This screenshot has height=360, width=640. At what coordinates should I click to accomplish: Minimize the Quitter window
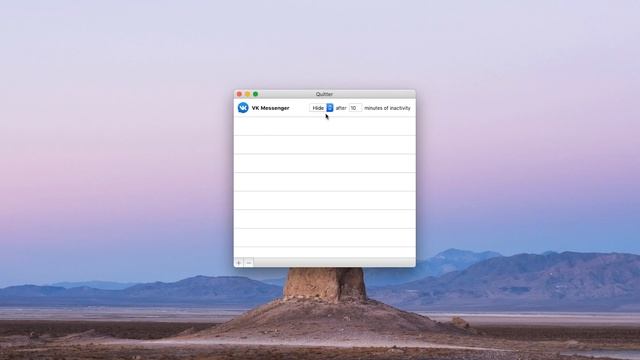tap(247, 94)
